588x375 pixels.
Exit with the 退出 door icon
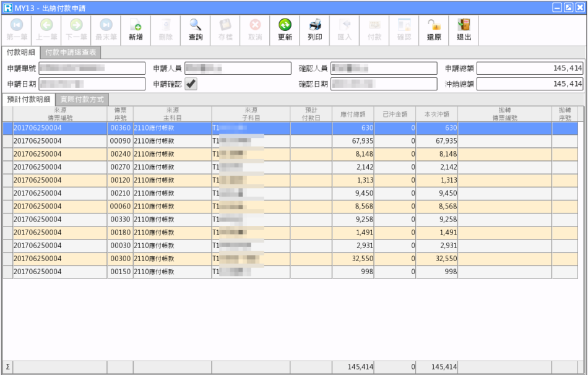point(464,25)
